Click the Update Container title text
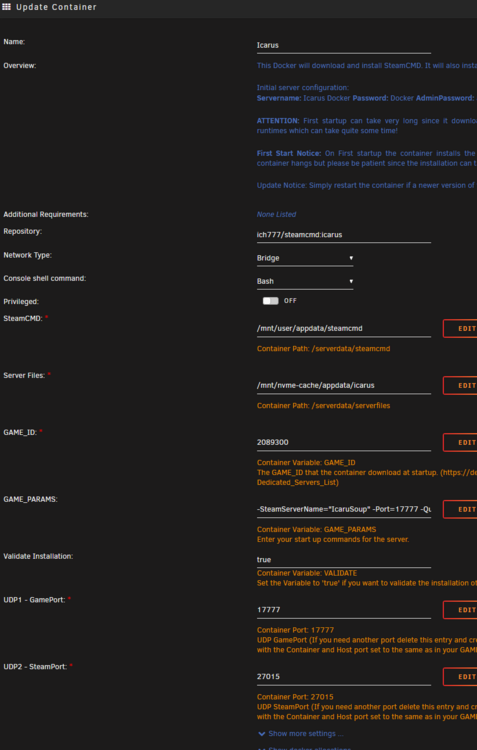Screen dimensions: 477x750 56,7
